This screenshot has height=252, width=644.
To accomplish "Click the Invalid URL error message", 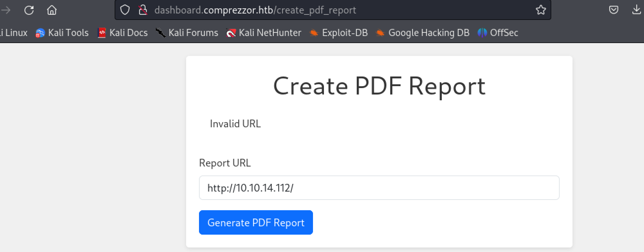I will tap(235, 124).
